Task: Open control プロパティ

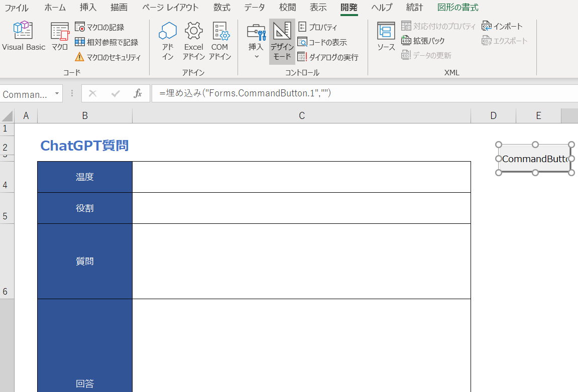Action: [317, 27]
